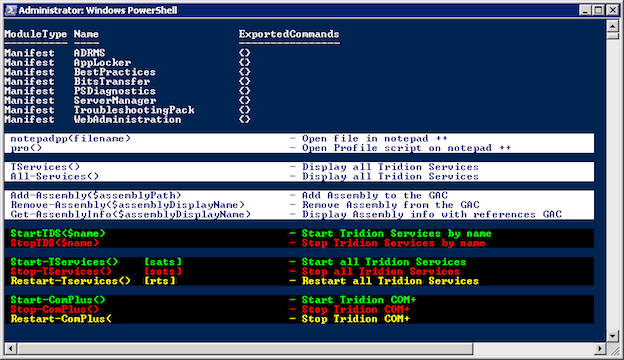Click the [sats] alias text
The height and width of the screenshot is (360, 624).
(x=163, y=262)
